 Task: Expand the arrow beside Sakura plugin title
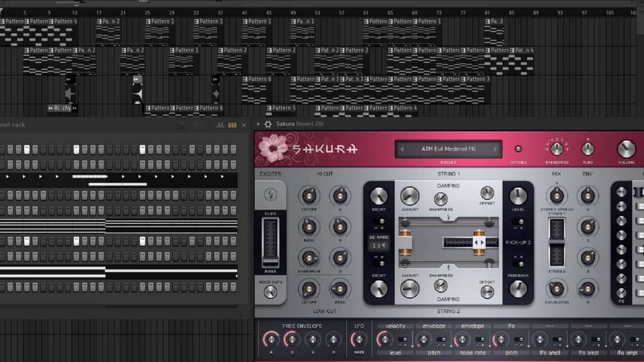click(x=258, y=124)
